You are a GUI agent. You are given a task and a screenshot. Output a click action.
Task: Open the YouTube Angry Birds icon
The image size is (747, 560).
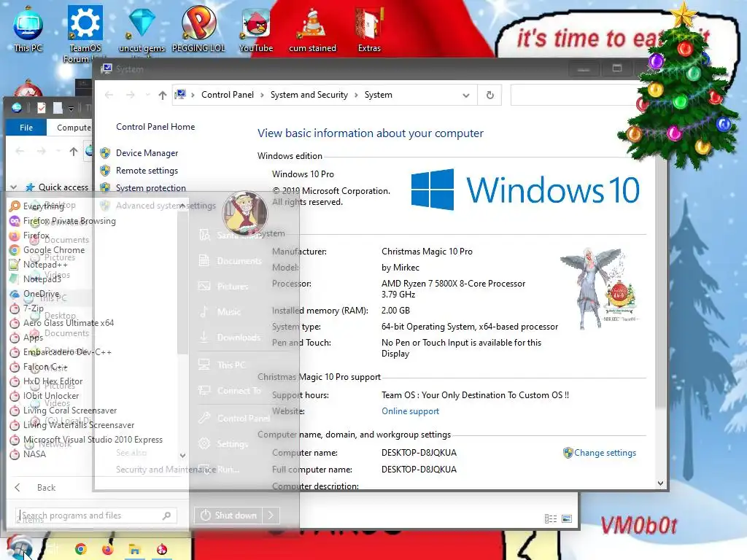256,28
